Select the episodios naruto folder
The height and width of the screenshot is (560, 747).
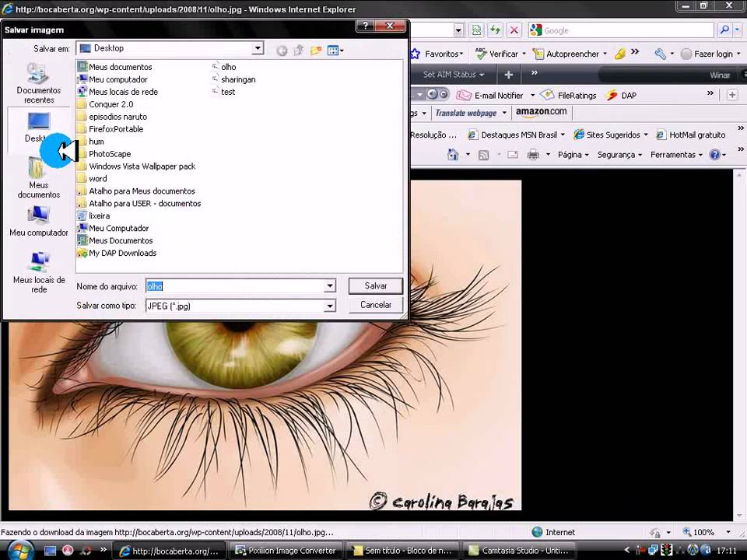(112, 117)
